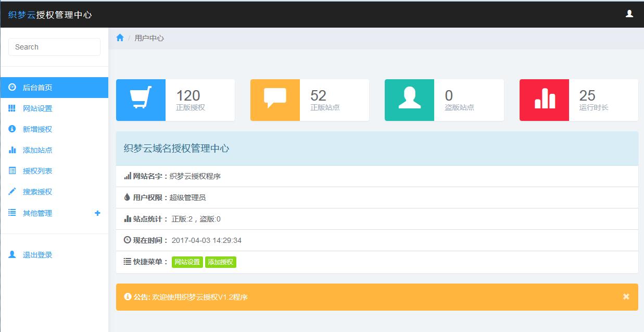Click the timestamp 2017-04-03 14:29:34

(x=207, y=240)
